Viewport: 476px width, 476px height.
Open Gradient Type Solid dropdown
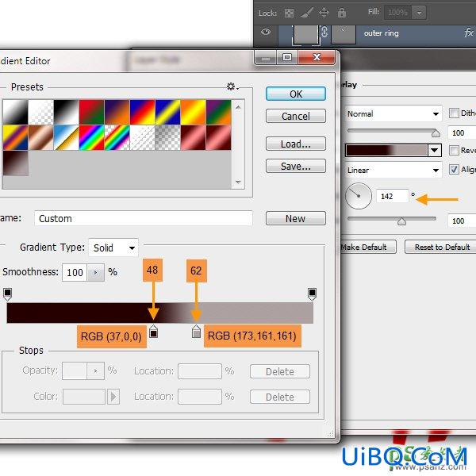[x=113, y=248]
